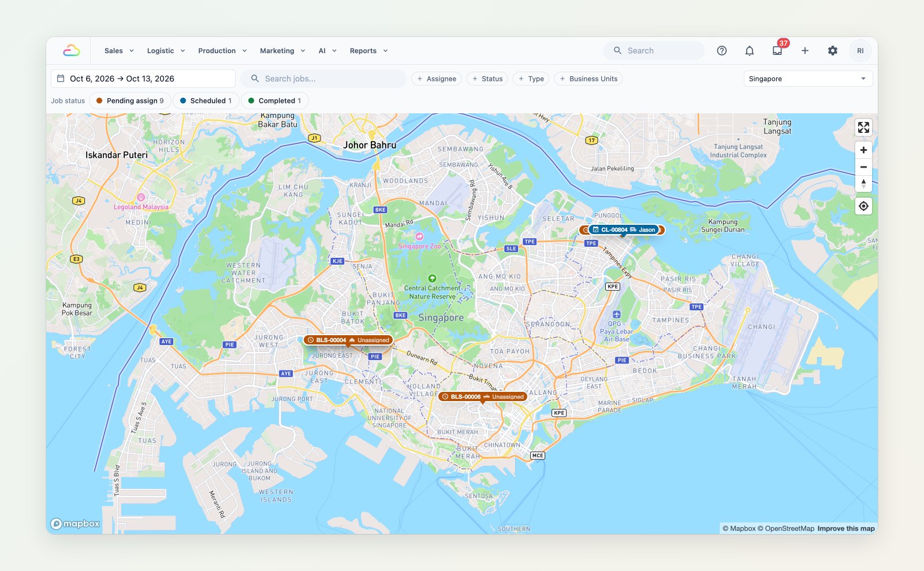Locate my position on map
Viewport: 924px width, 571px height.
point(863,206)
